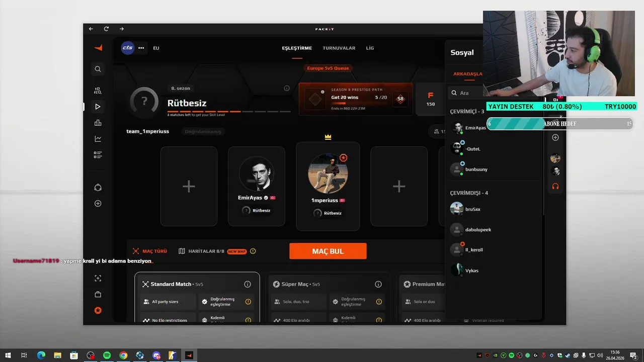Click plus circle in right chat rail
644x362 pixels.
[555, 137]
